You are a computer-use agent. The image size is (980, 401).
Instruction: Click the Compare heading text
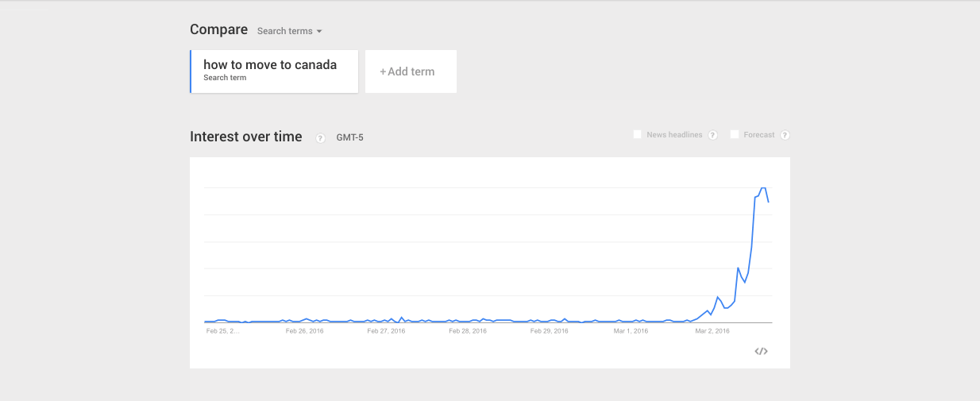218,29
